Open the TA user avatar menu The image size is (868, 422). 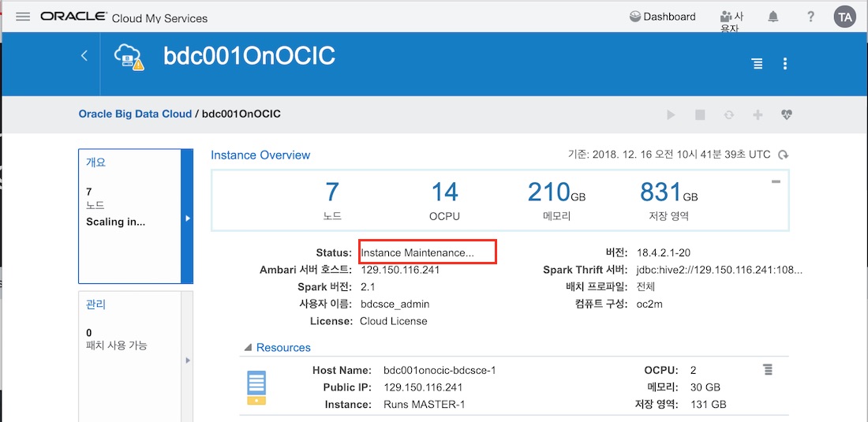coord(845,17)
